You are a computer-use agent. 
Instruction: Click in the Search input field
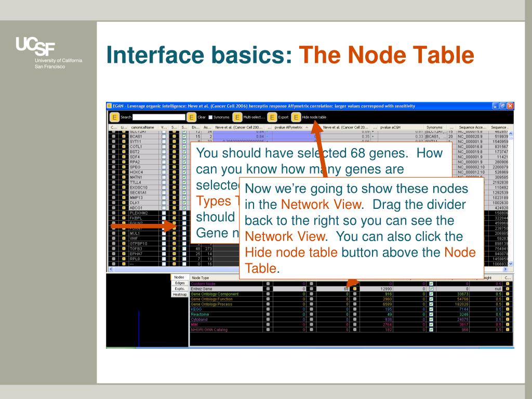pos(159,117)
